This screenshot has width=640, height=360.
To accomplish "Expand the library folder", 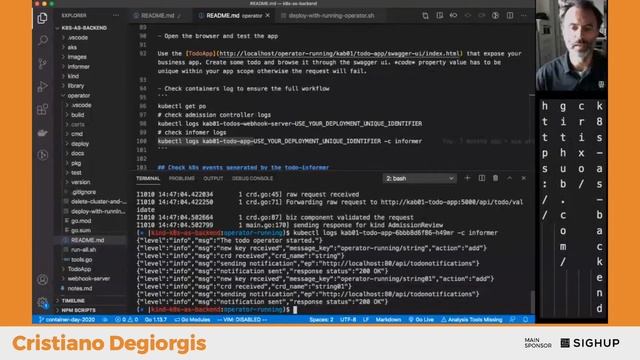I will 76,86.
